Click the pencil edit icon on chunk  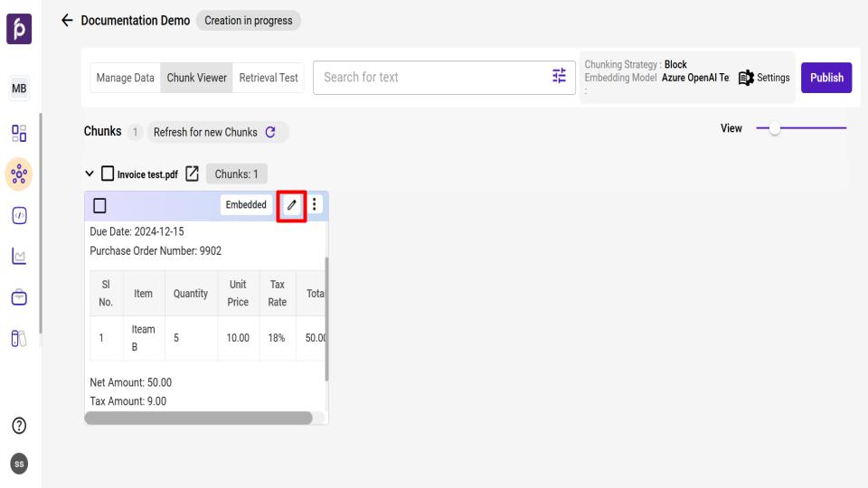(x=291, y=205)
